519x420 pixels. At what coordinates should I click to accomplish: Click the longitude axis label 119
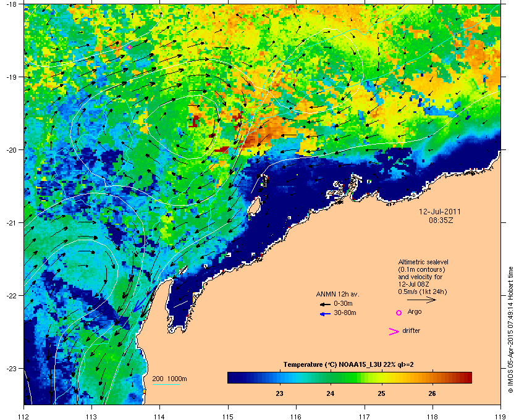click(500, 416)
